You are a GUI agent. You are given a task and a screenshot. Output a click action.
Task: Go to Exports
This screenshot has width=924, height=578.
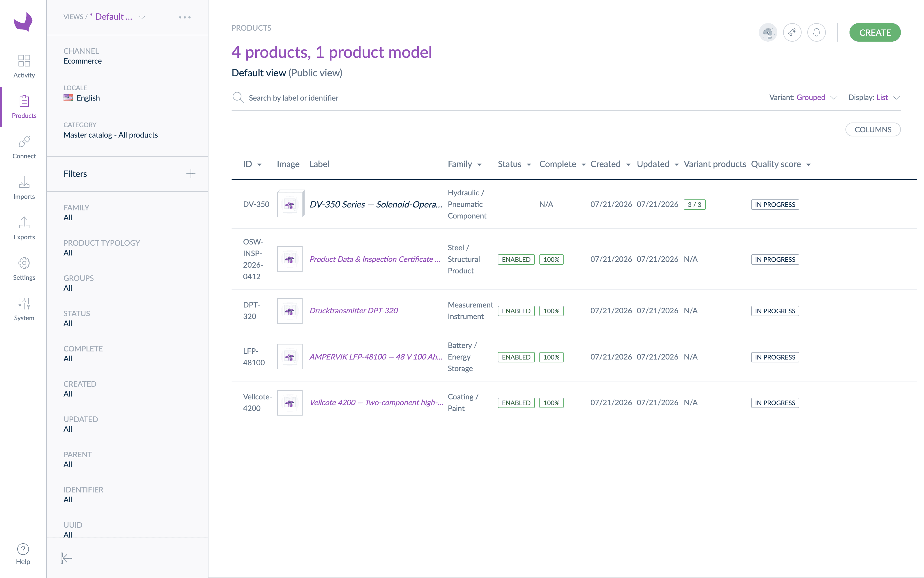[24, 228]
